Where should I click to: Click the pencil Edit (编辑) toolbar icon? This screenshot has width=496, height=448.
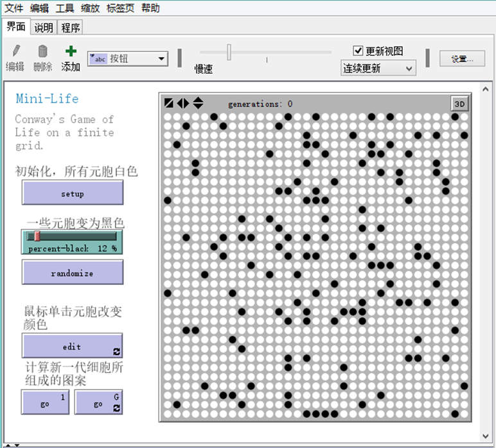pos(15,51)
